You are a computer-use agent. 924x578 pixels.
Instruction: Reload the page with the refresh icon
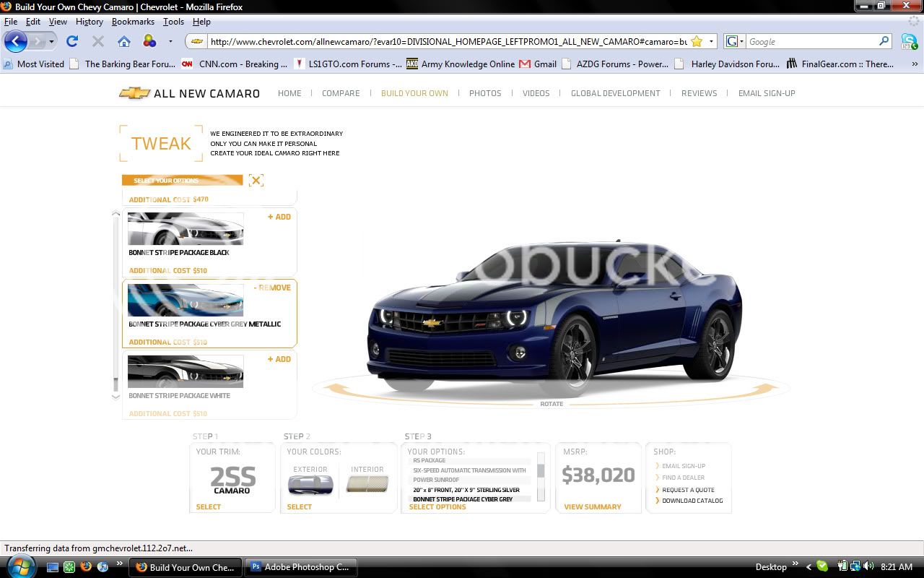(x=72, y=41)
